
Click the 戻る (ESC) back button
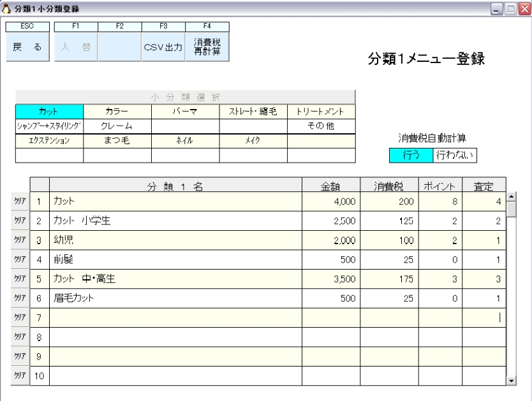point(27,47)
